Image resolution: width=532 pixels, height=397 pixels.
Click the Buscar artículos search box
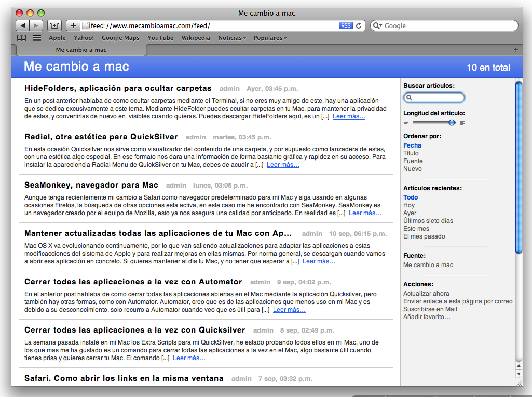point(434,98)
